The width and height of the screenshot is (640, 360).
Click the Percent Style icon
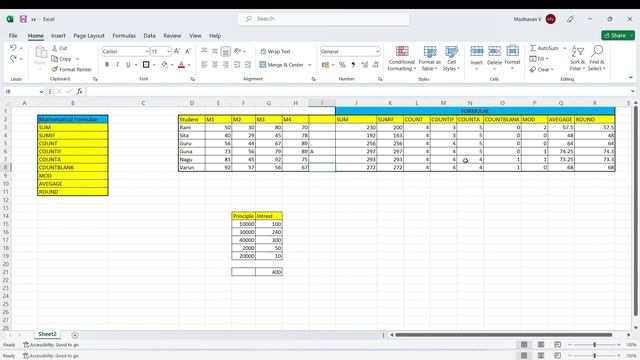pos(342,64)
